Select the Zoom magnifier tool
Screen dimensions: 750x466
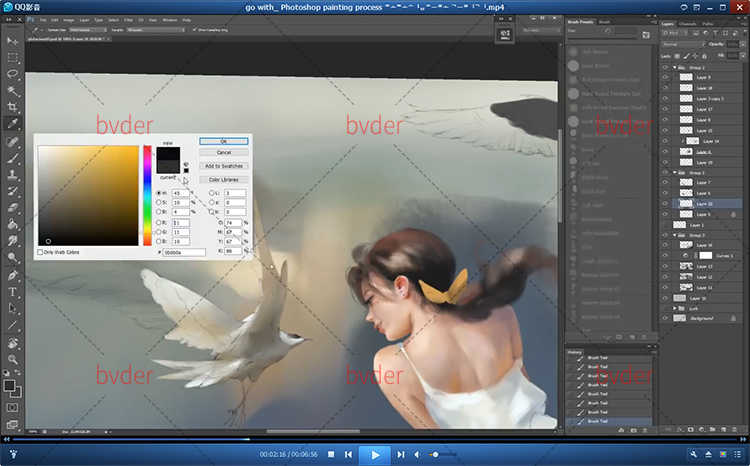click(13, 359)
